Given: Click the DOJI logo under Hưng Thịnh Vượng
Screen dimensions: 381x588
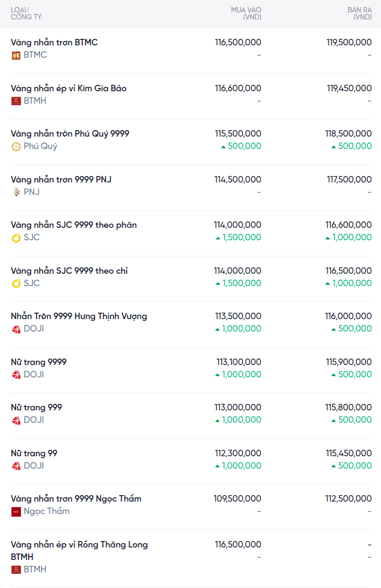Looking at the screenshot, I should [x=16, y=329].
